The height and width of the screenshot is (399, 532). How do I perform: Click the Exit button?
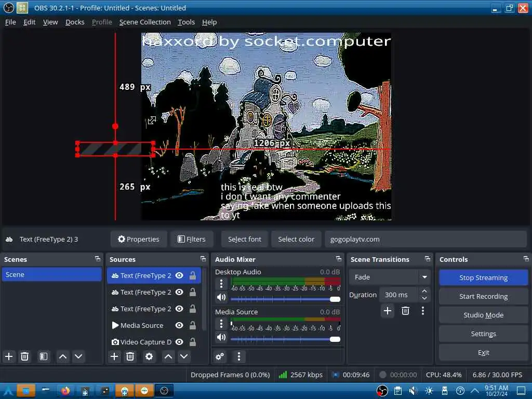tap(484, 353)
